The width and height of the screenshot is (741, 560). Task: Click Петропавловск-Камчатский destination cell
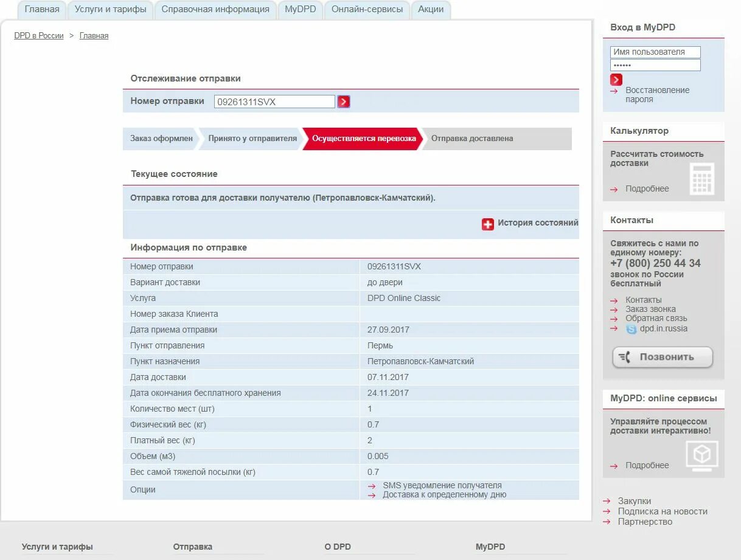421,362
